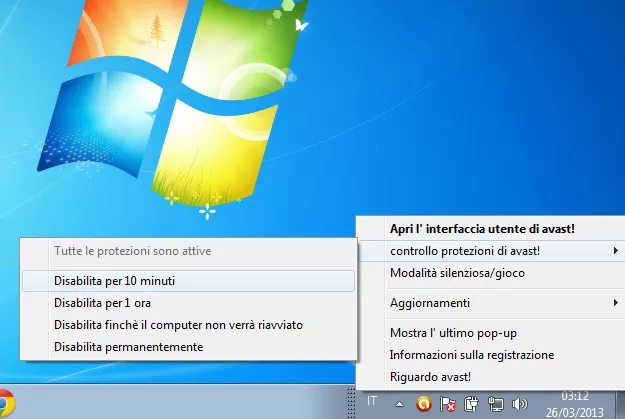Expand the Aggiornamenti submenu
The height and width of the screenshot is (419, 625).
pyautogui.click(x=492, y=303)
